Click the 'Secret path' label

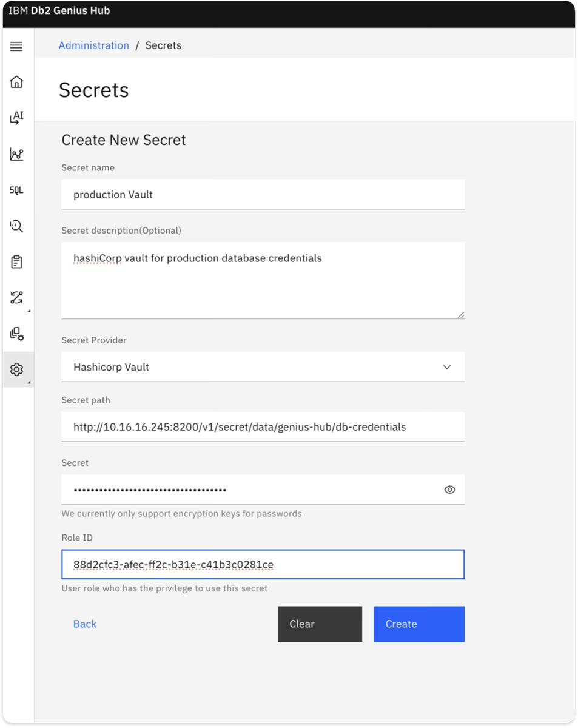pyautogui.click(x=86, y=400)
